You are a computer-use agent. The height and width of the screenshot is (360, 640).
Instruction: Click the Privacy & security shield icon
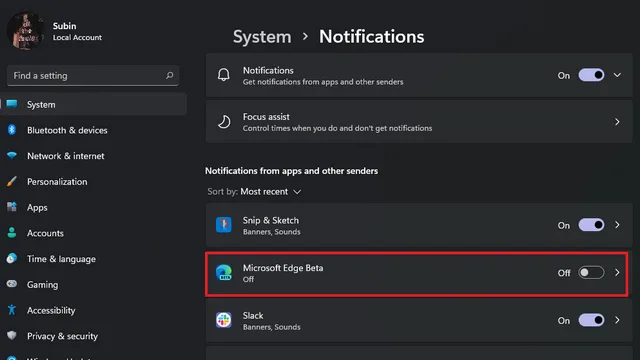[x=12, y=336]
